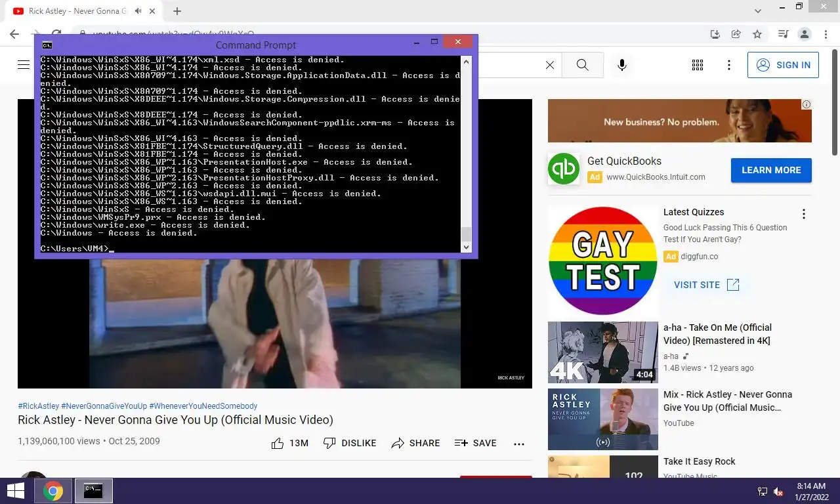Open Chrome profile avatar
The width and height of the screenshot is (840, 504).
[x=805, y=34]
